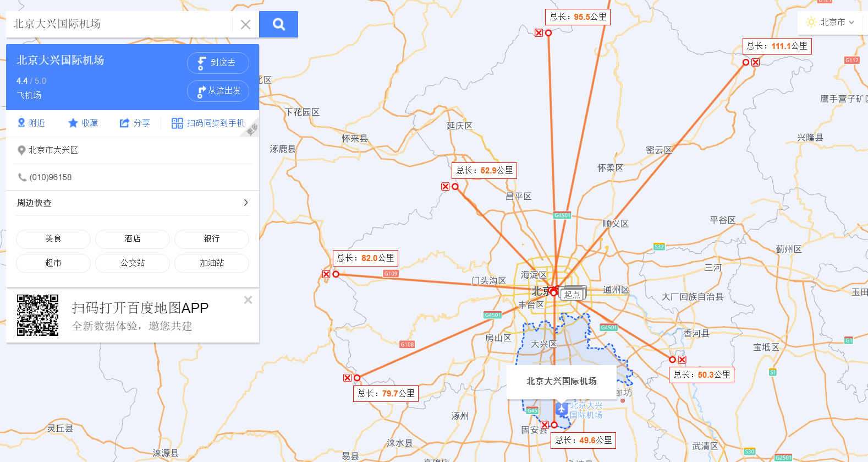
Task: Open the 北京市 city dropdown
Action: (832, 23)
